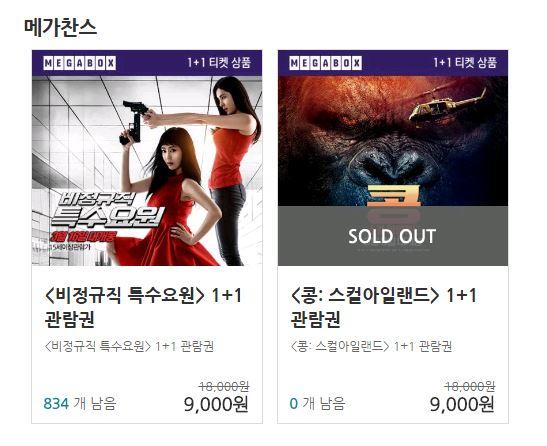Open the Kong Skull Island poster thumbnail
This screenshot has width=547, height=446.
[x=393, y=171]
